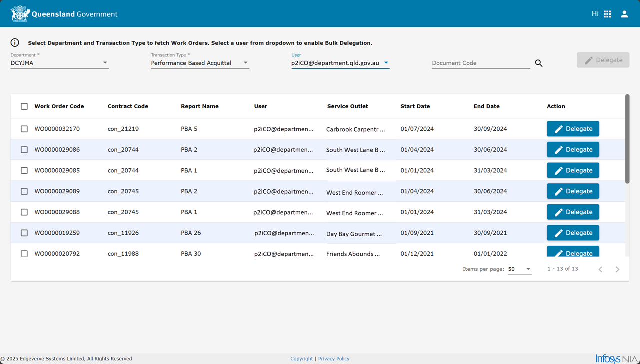
Task: Go to previous page arrow
Action: click(600, 269)
